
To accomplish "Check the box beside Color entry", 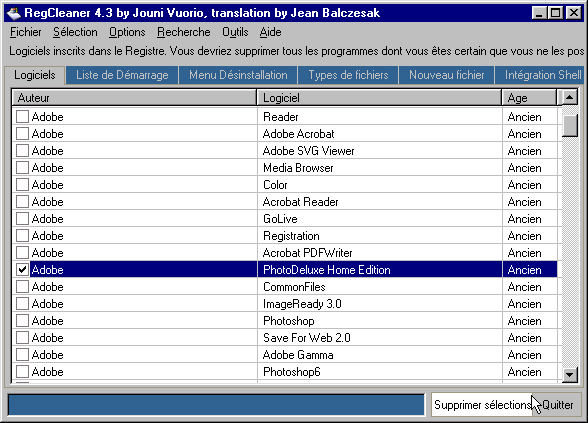I will (22, 184).
